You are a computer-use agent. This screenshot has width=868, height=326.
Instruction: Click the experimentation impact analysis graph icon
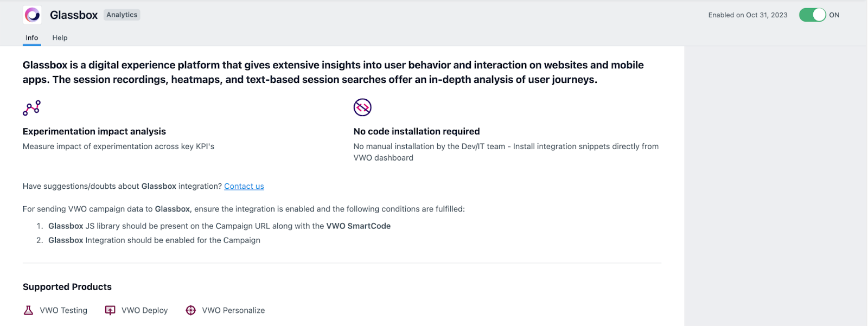point(31,107)
